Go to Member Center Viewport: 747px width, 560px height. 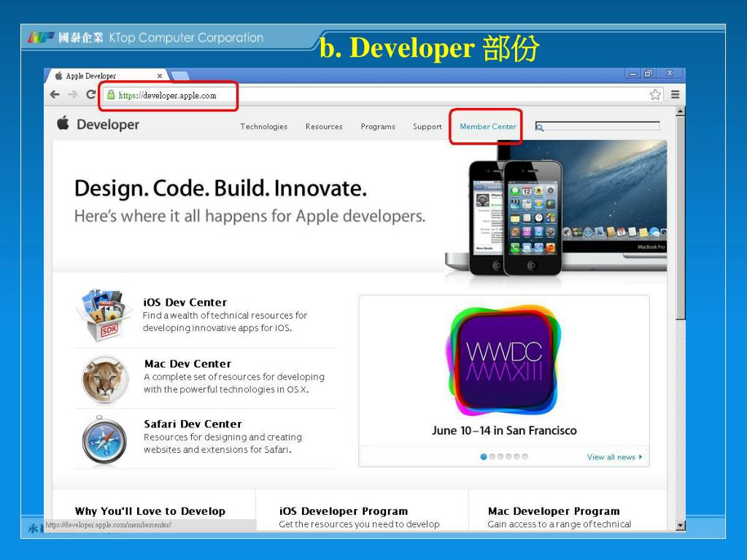pos(488,127)
